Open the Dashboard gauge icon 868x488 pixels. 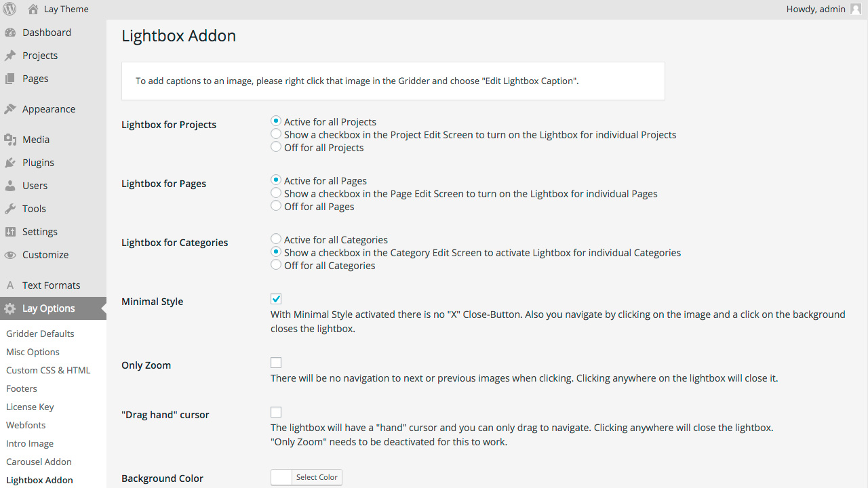pos(10,33)
